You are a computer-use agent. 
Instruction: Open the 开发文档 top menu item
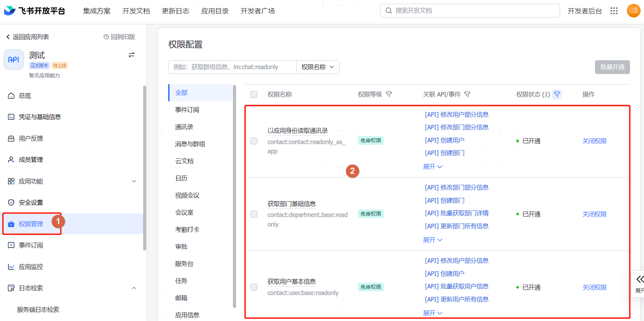point(136,11)
